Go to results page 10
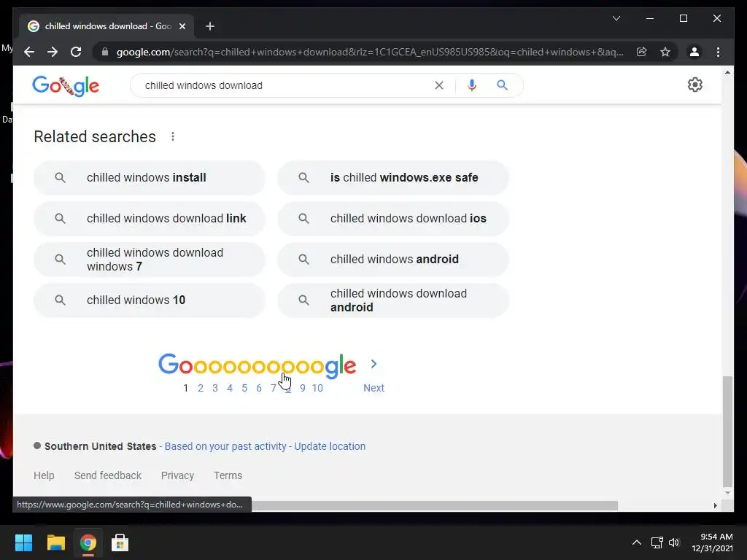This screenshot has width=747, height=560. [x=317, y=388]
